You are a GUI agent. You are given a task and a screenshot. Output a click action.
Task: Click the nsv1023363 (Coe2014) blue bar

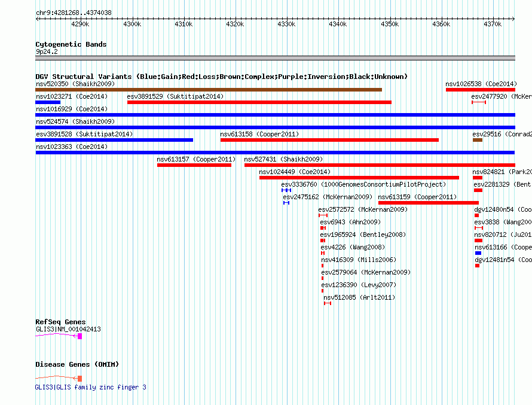click(275, 153)
